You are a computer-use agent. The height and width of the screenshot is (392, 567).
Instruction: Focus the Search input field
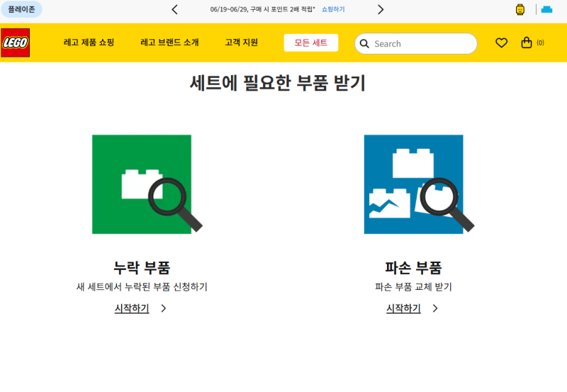416,44
